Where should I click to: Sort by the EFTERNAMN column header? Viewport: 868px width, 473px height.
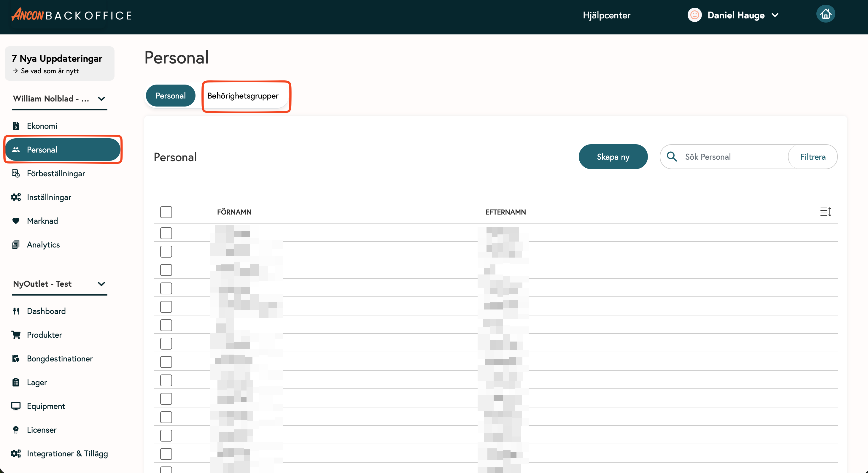click(x=505, y=212)
